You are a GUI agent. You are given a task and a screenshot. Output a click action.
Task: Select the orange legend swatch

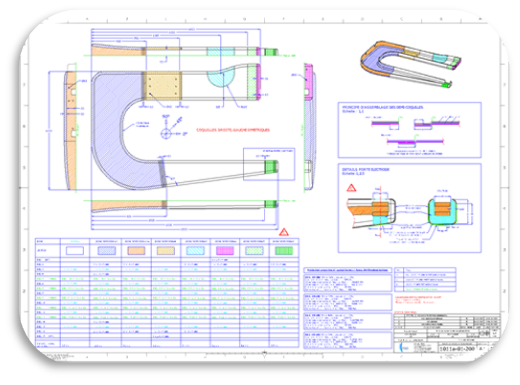point(136,250)
